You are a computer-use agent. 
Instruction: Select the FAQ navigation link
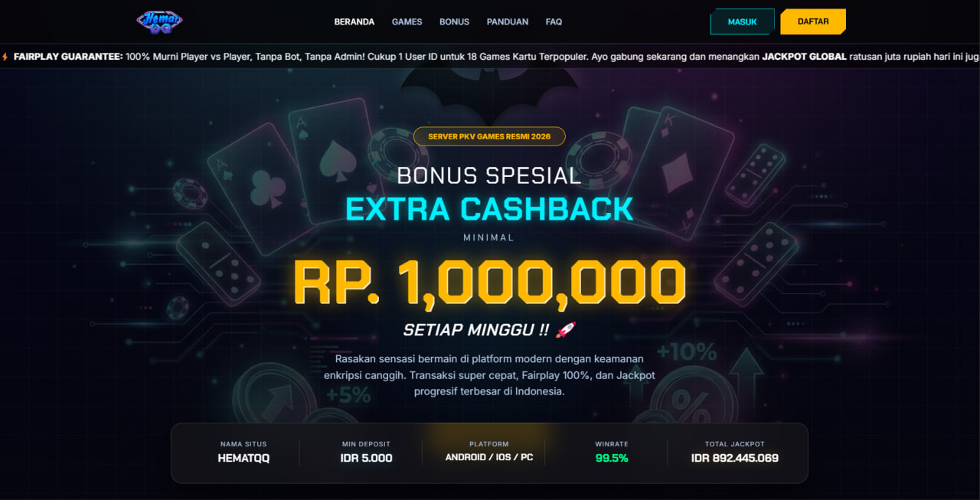pos(554,22)
